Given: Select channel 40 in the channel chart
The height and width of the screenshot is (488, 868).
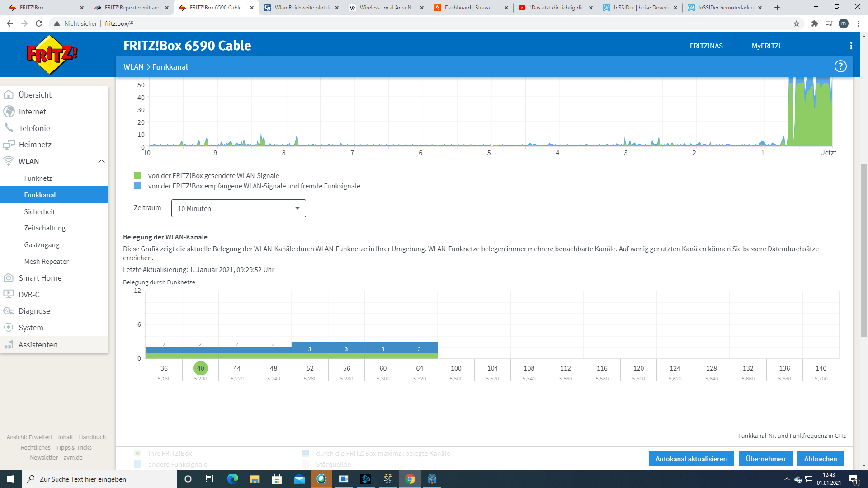Looking at the screenshot, I should (200, 368).
